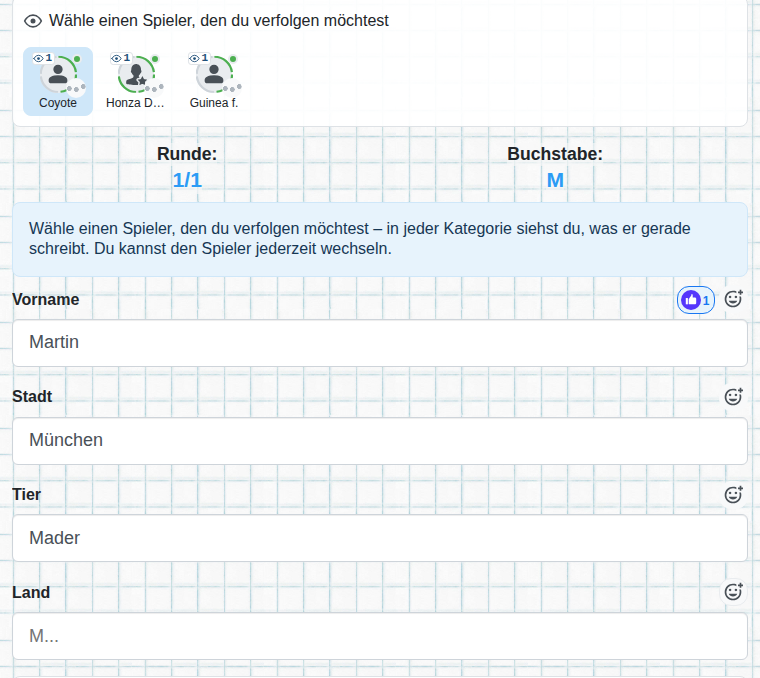Screen dimensions: 760x678
Task: Add emoji reaction to Vorname answer
Action: click(x=733, y=299)
